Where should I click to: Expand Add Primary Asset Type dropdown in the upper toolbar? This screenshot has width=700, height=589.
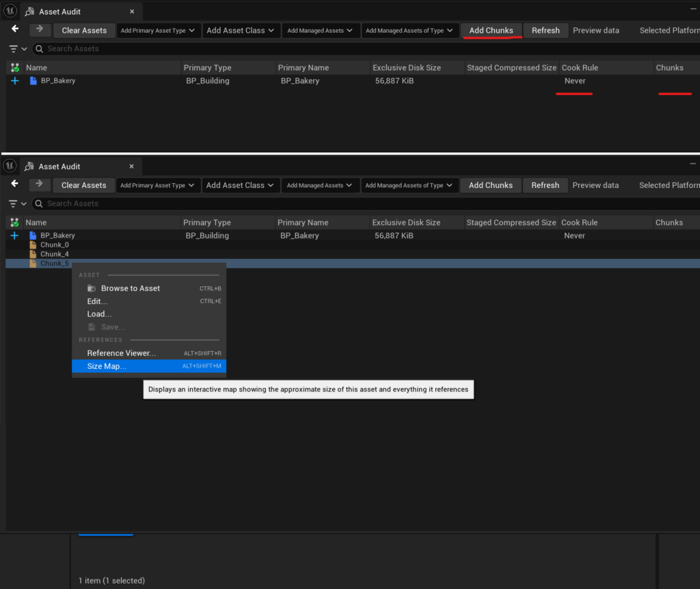[x=159, y=30]
